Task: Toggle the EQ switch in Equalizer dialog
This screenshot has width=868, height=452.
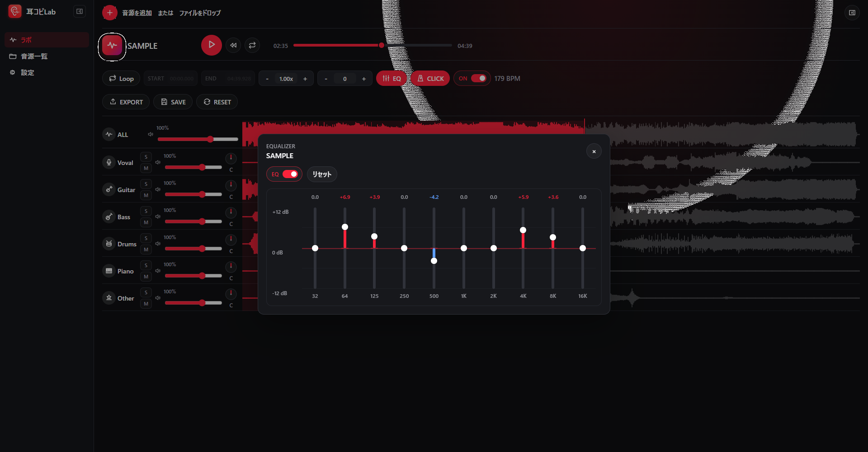Action: [x=290, y=174]
